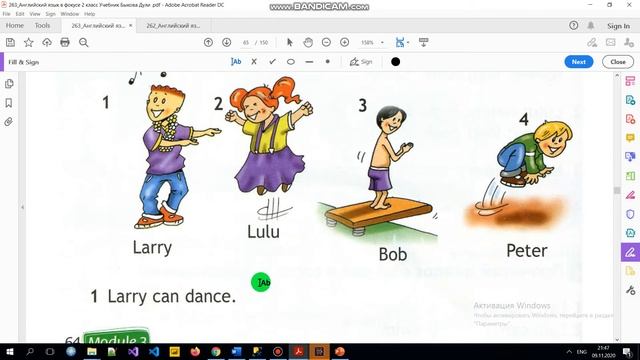Click the scrollbar down arrow
Screen dimensions: 640x360
[617, 339]
